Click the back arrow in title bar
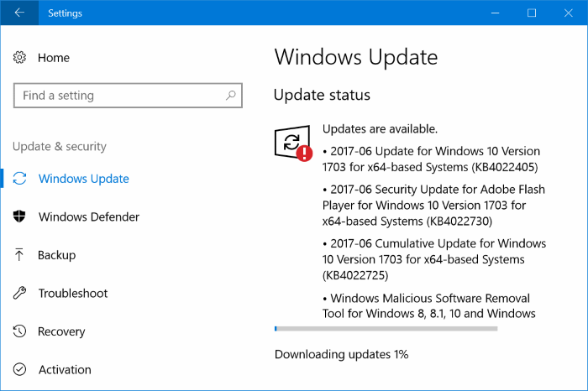 point(19,13)
